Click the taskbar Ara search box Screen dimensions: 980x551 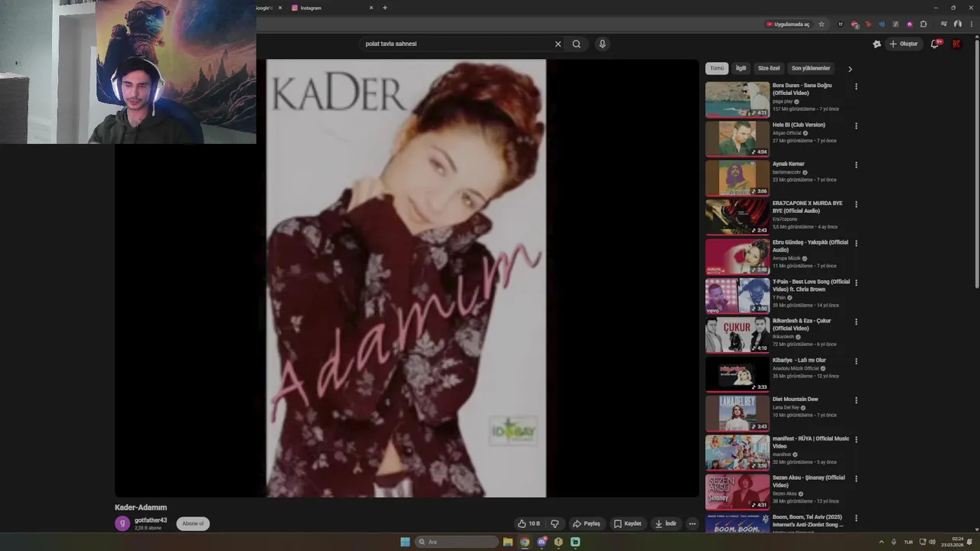click(456, 542)
